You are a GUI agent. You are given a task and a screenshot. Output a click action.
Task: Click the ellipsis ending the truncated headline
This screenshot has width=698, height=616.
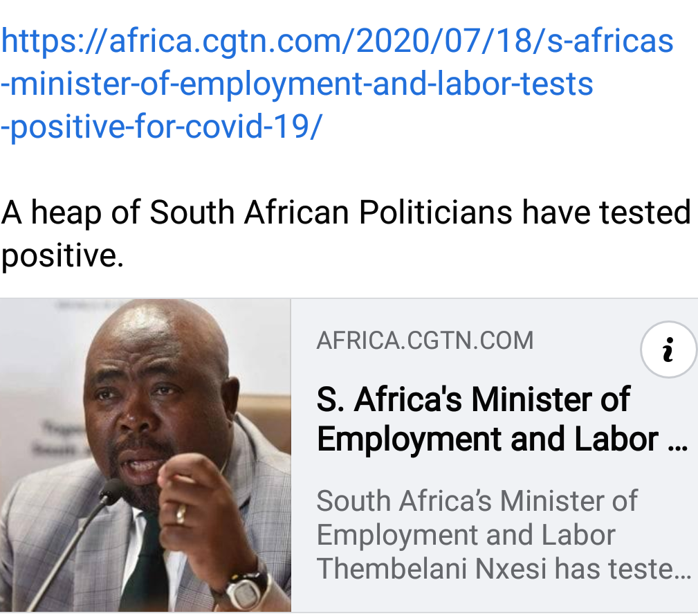(679, 442)
